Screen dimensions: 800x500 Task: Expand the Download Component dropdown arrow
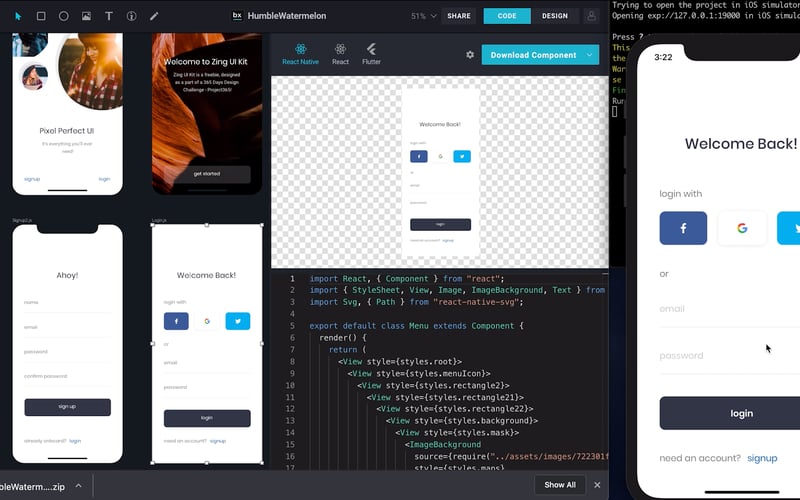[x=590, y=55]
